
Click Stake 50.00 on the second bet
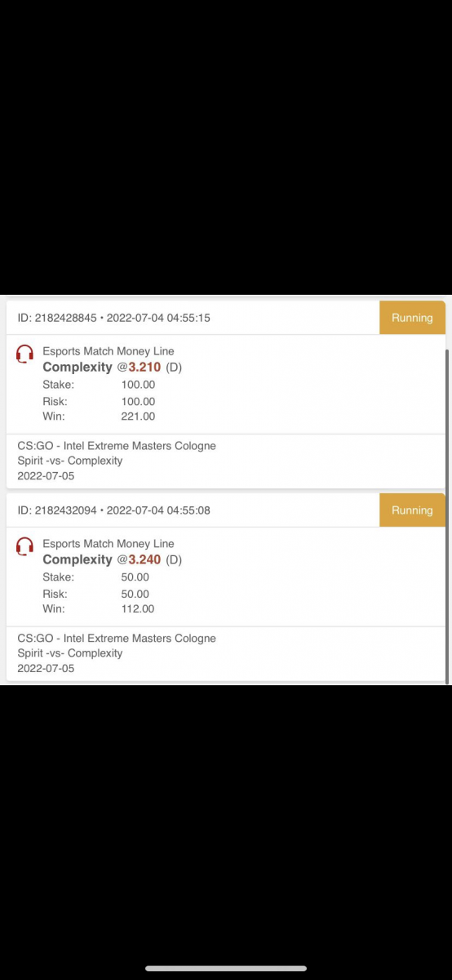pyautogui.click(x=96, y=577)
